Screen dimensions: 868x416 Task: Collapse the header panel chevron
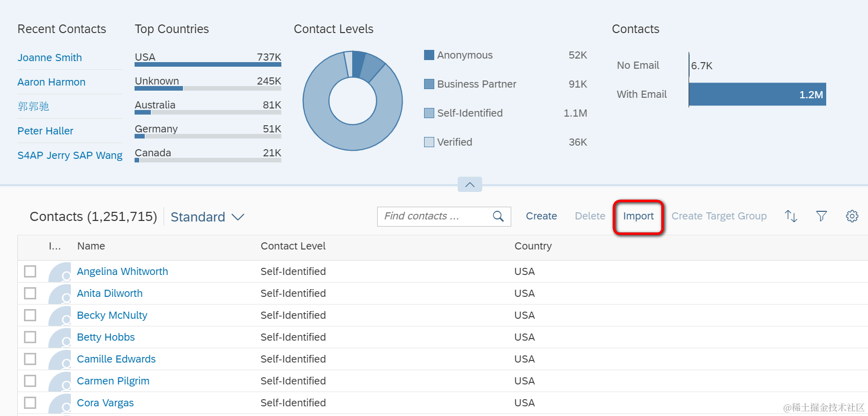pos(470,184)
